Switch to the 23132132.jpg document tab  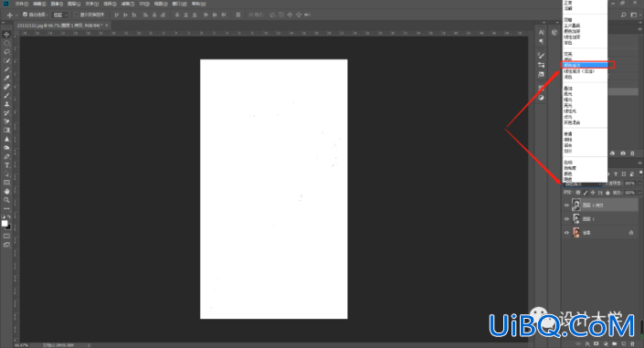pyautogui.click(x=60, y=26)
